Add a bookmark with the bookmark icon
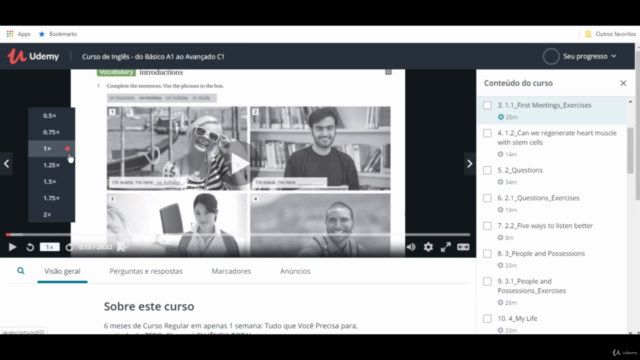 coord(121,247)
